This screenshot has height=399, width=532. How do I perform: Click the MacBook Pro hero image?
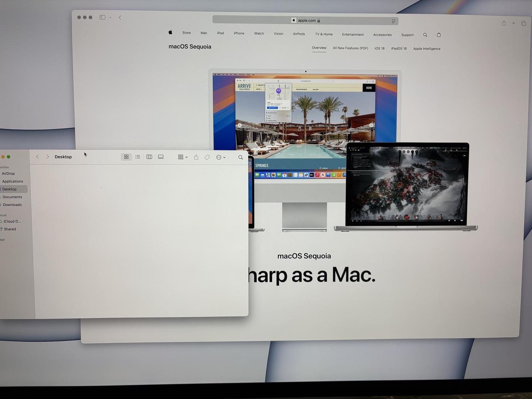[x=406, y=187]
